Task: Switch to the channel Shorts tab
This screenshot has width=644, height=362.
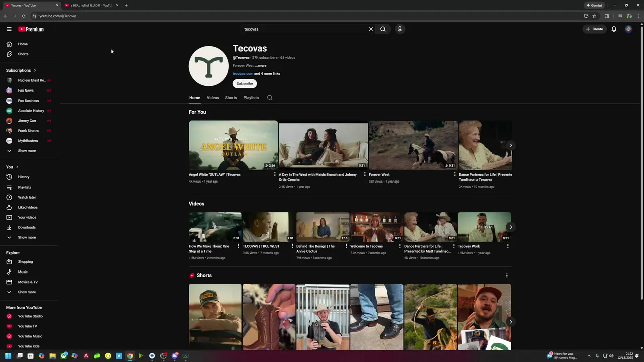Action: [231, 98]
